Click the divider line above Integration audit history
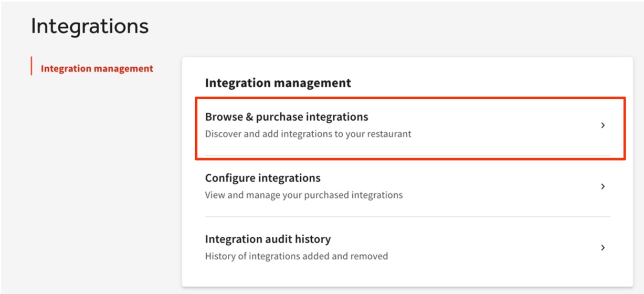Viewport: 644px width, 294px height. point(407,217)
